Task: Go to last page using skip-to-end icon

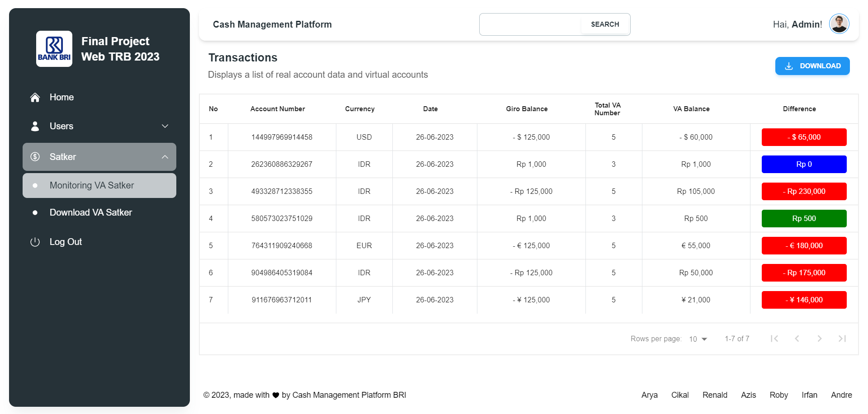Action: (842, 339)
